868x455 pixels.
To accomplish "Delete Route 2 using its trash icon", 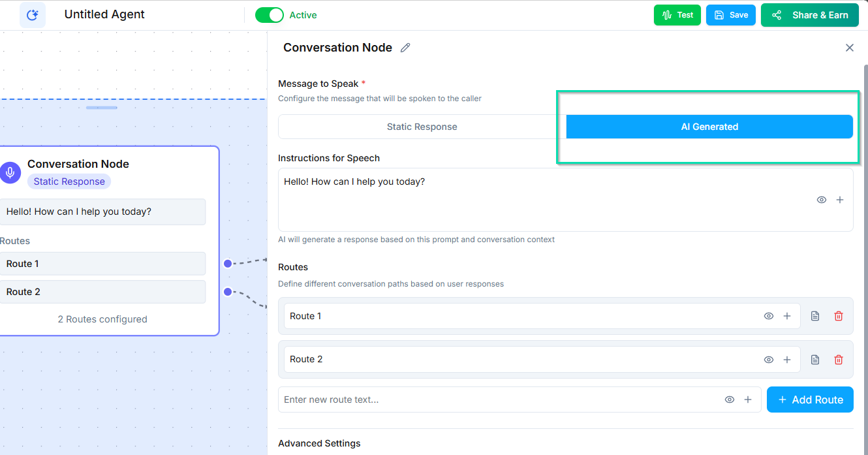I will coord(839,359).
